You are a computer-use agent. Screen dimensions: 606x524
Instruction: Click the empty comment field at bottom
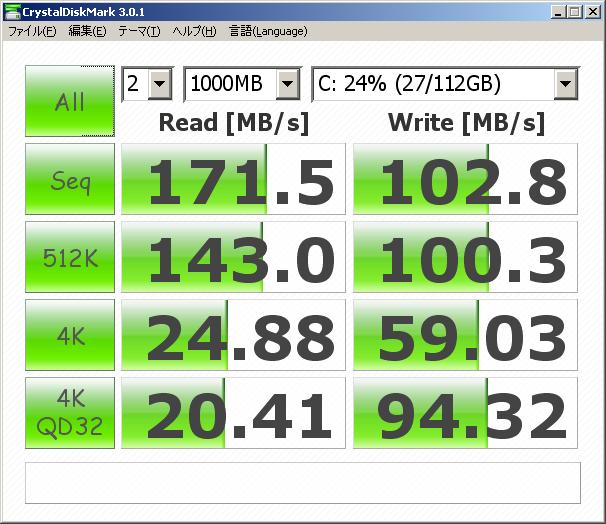303,483
